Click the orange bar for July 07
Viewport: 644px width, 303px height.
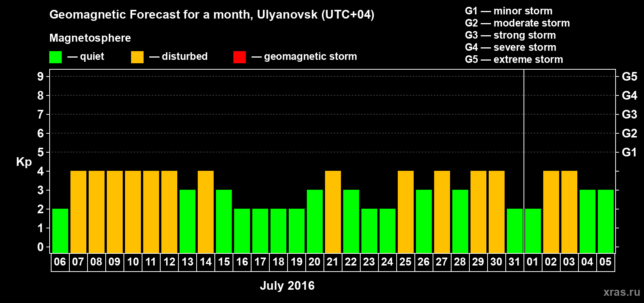tap(78, 212)
